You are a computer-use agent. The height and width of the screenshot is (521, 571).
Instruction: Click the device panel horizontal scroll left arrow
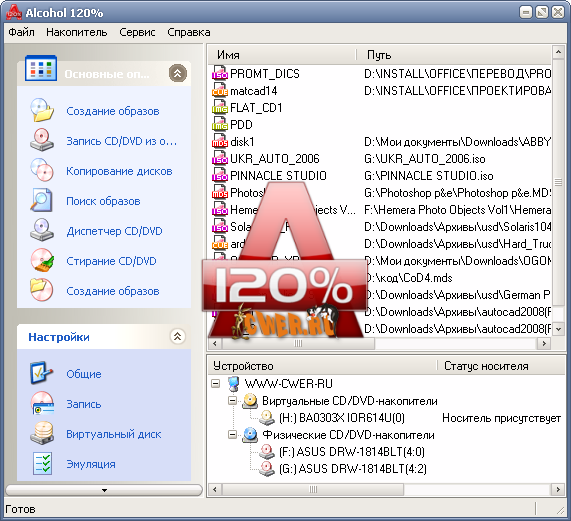215,489
